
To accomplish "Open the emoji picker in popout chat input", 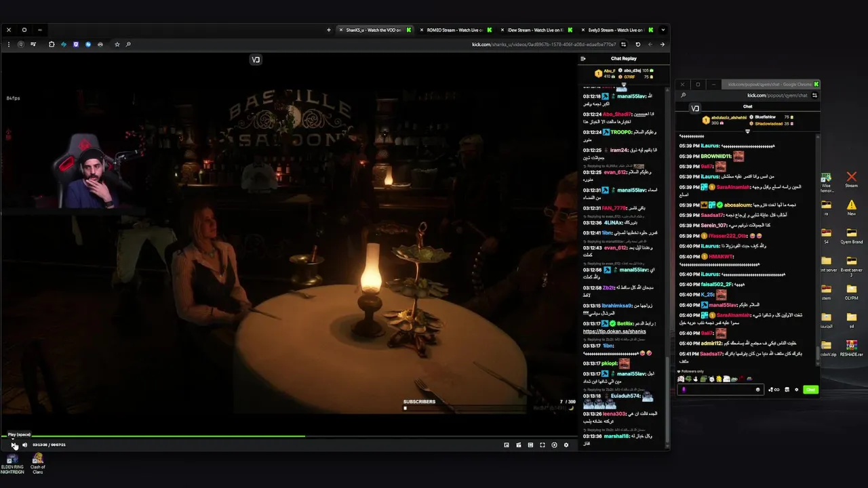I will tap(757, 390).
